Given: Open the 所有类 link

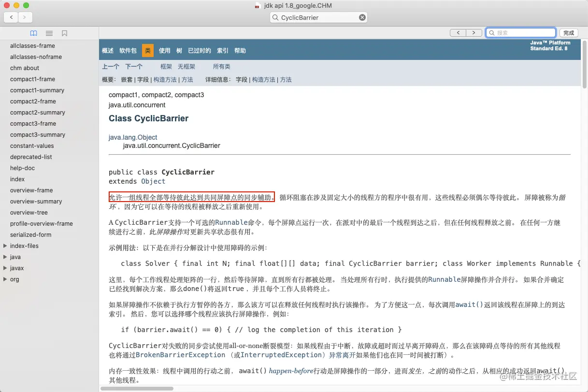Looking at the screenshot, I should (x=222, y=66).
